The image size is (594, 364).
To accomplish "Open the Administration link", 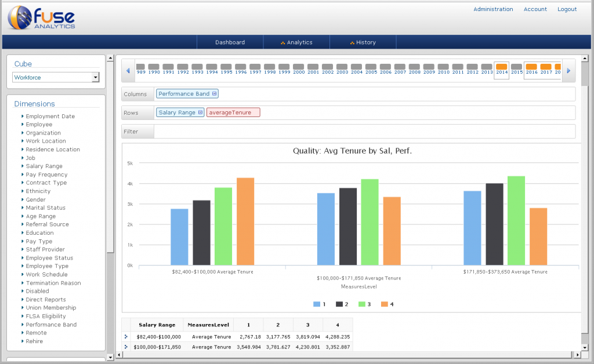I will point(493,9).
